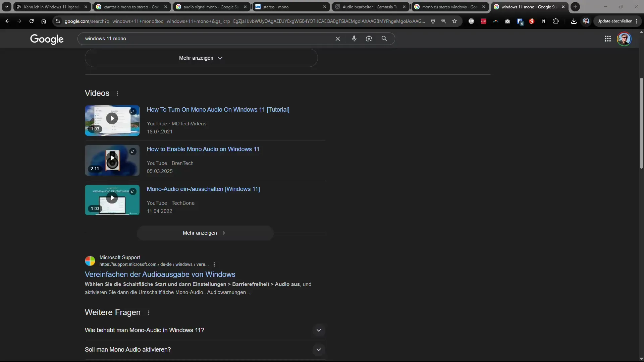Click the camera extension icon in toolbar

coord(507,21)
